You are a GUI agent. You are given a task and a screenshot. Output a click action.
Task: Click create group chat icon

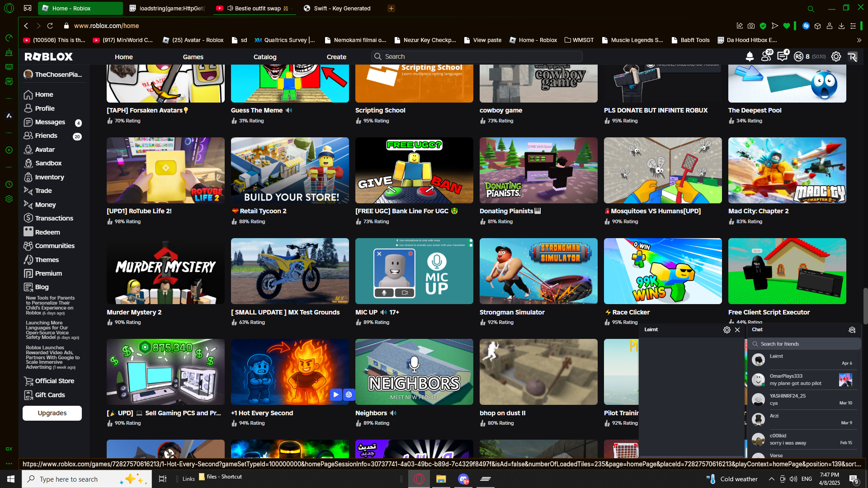pos(852,330)
